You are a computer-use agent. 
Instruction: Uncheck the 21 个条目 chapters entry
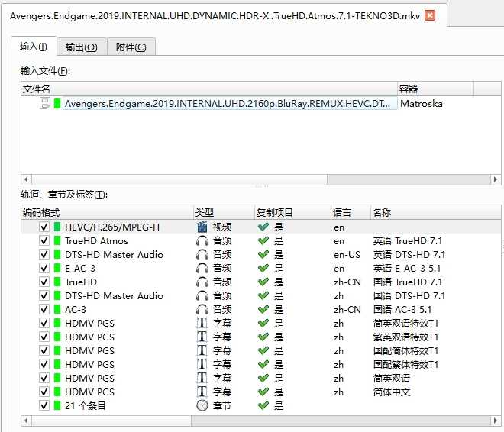coord(44,405)
